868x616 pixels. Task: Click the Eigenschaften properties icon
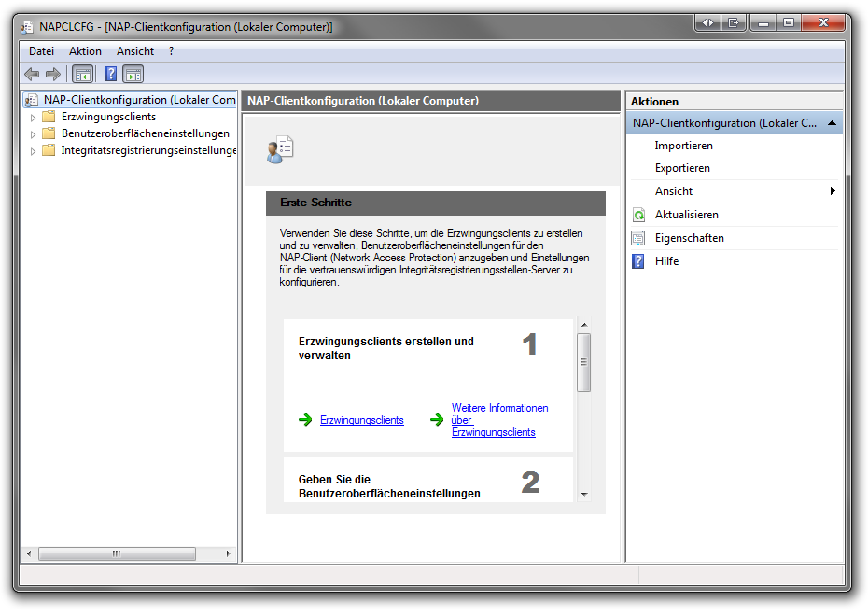click(x=638, y=238)
